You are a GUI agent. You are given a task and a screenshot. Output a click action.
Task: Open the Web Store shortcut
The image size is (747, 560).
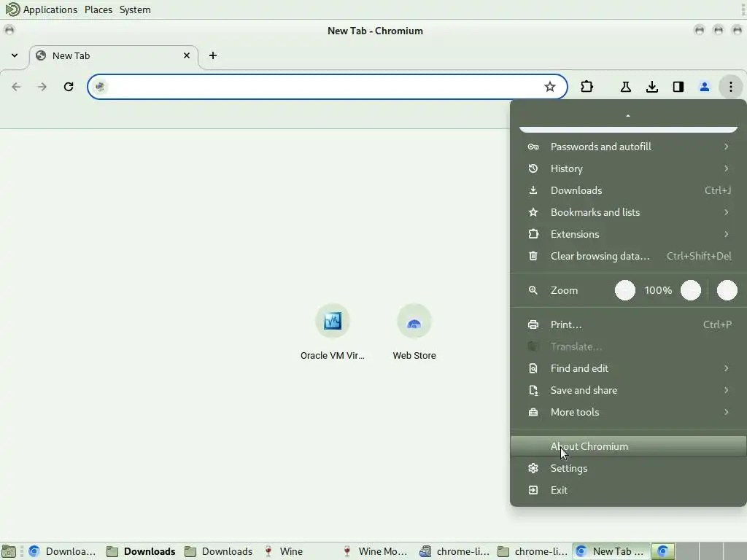(414, 332)
